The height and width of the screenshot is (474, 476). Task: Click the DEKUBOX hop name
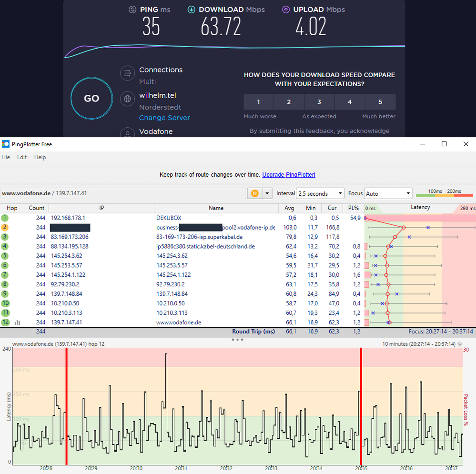point(169,218)
